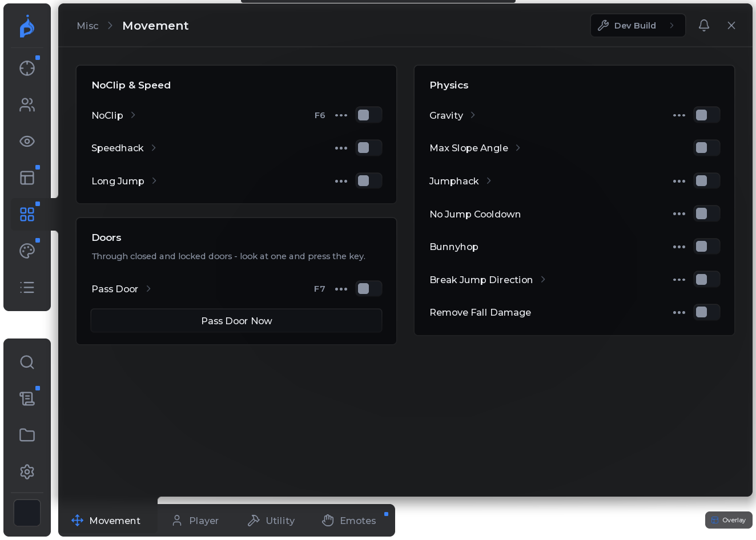Open the folder icon in lower sidebar
This screenshot has height=540, width=756.
tap(27, 435)
